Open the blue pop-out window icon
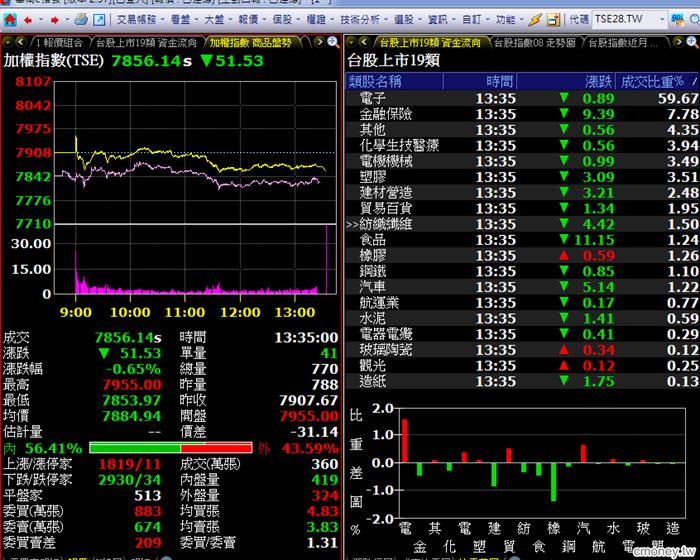The width and height of the screenshot is (700, 560). 99,20
